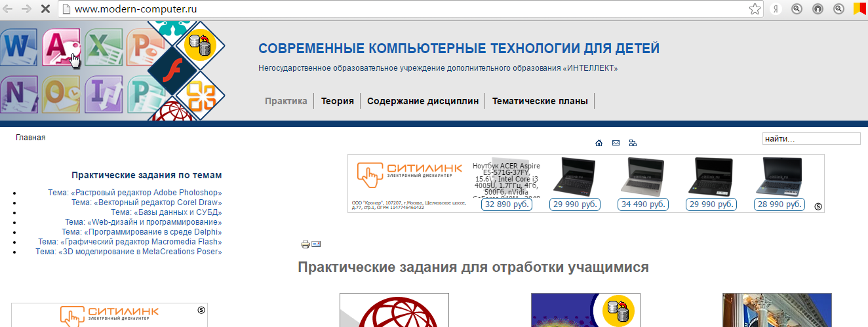Click the orange Office logo diamond

200,96
